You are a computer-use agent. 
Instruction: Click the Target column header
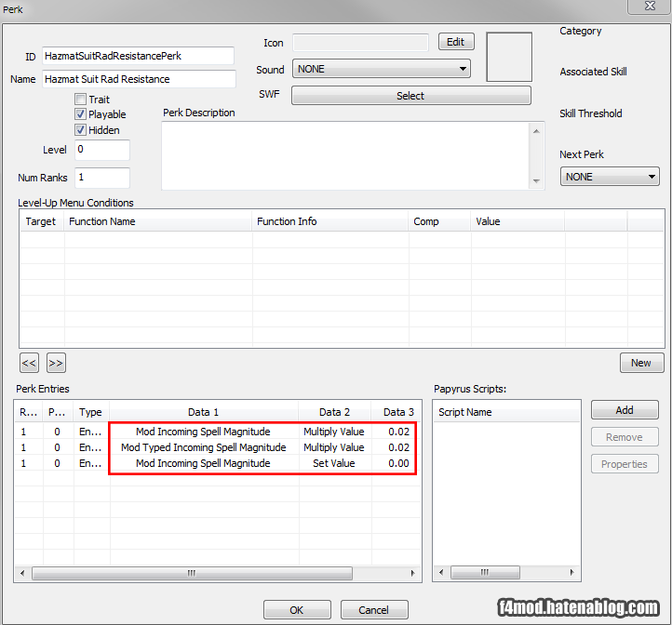click(42, 221)
